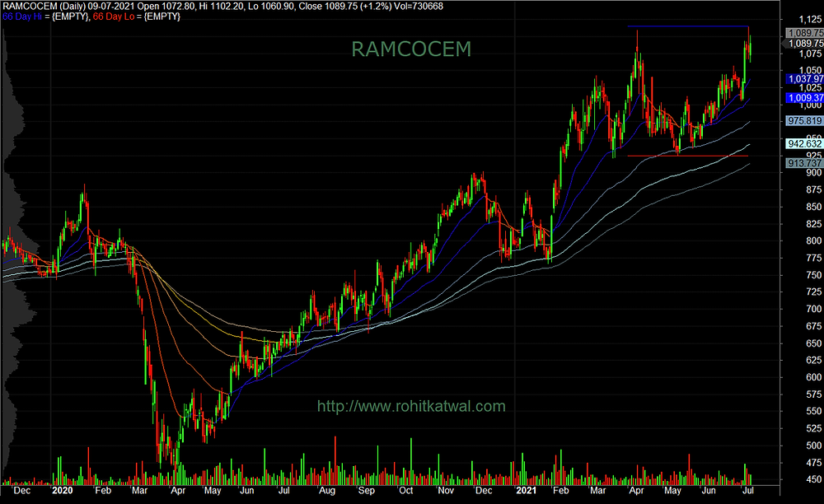Click the 900 price axis label
This screenshot has height=504, width=824.
coord(813,173)
